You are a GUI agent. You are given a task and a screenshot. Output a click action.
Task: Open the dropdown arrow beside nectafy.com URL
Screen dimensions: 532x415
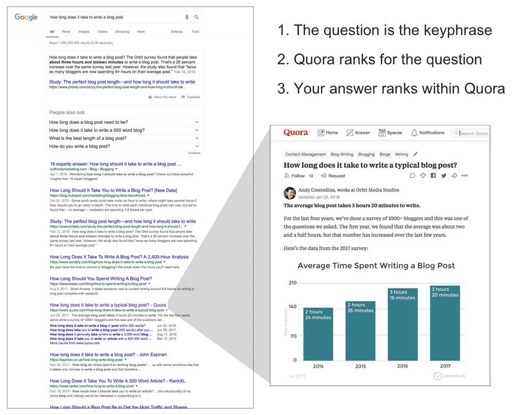point(164,262)
